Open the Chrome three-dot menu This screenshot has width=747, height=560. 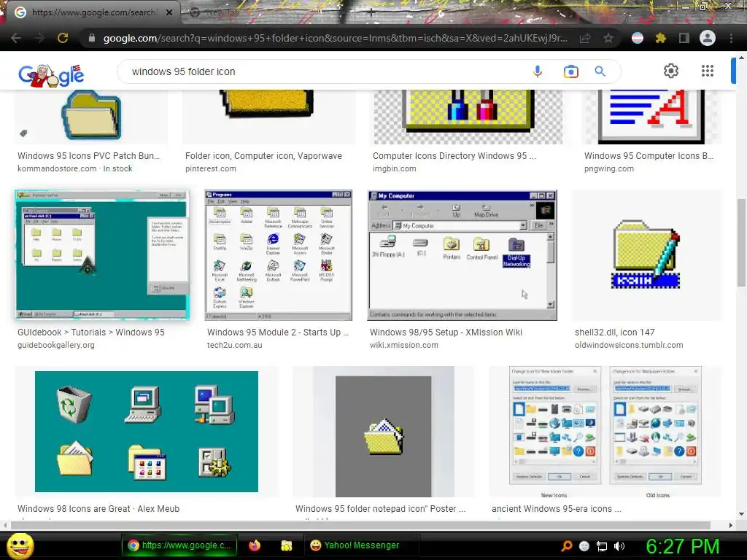[731, 38]
